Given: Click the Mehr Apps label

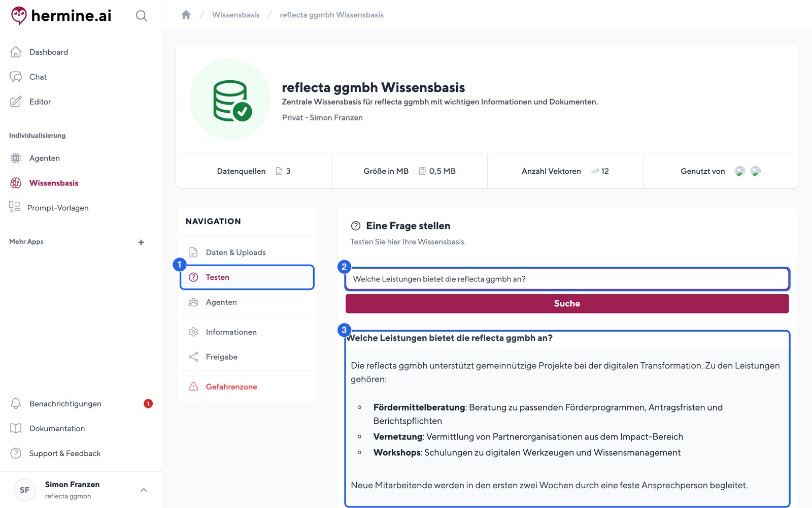Looking at the screenshot, I should 26,241.
